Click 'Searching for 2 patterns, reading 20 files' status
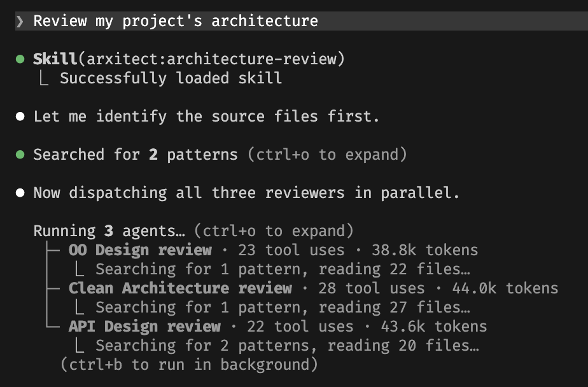Image resolution: width=588 pixels, height=387 pixels. (x=287, y=346)
